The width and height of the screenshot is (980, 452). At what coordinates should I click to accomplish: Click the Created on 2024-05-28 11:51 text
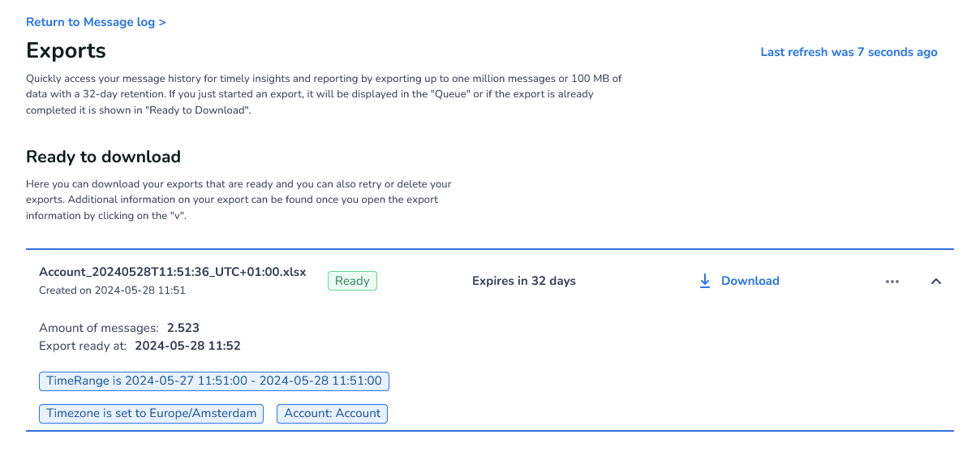pyautogui.click(x=112, y=291)
